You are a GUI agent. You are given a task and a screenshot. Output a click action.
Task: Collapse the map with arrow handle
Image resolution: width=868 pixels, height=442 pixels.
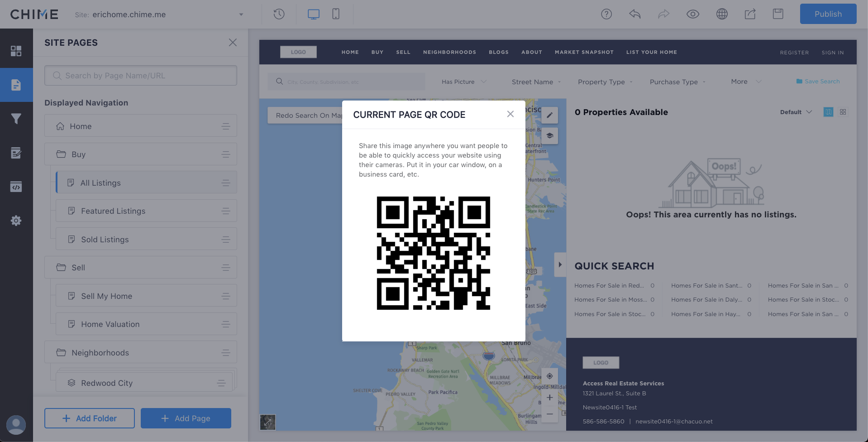tap(560, 264)
